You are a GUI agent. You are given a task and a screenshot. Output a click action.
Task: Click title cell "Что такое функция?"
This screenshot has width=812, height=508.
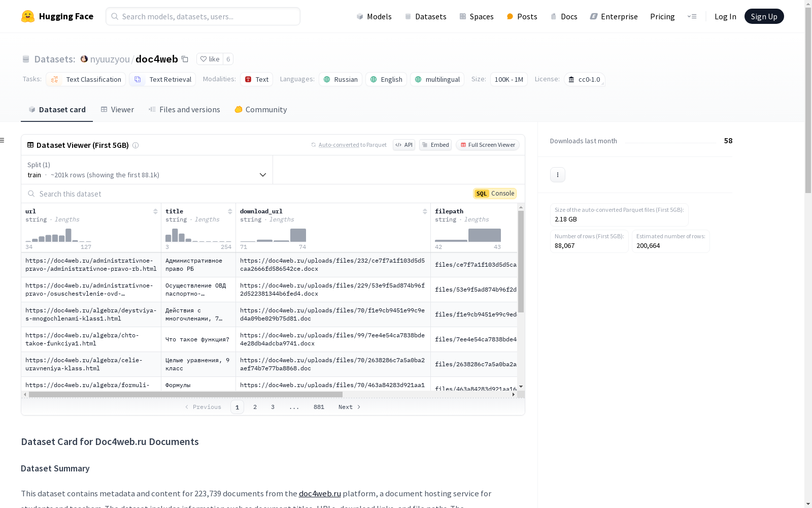click(198, 339)
